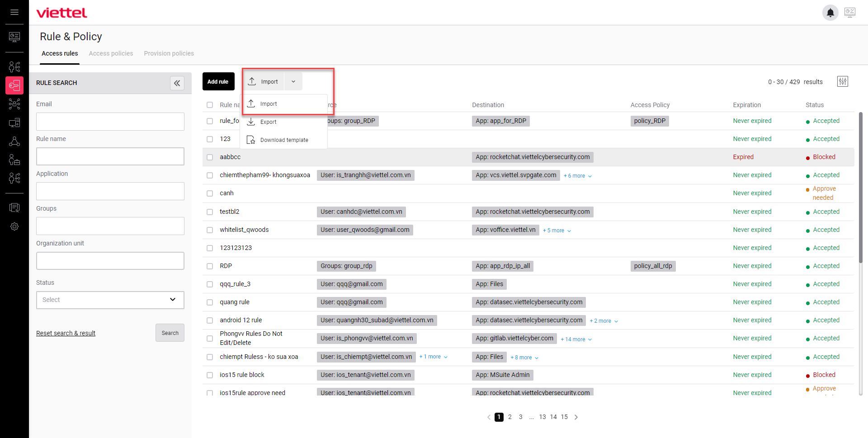The height and width of the screenshot is (438, 868).
Task: Click the Import upload button
Action: 264,81
